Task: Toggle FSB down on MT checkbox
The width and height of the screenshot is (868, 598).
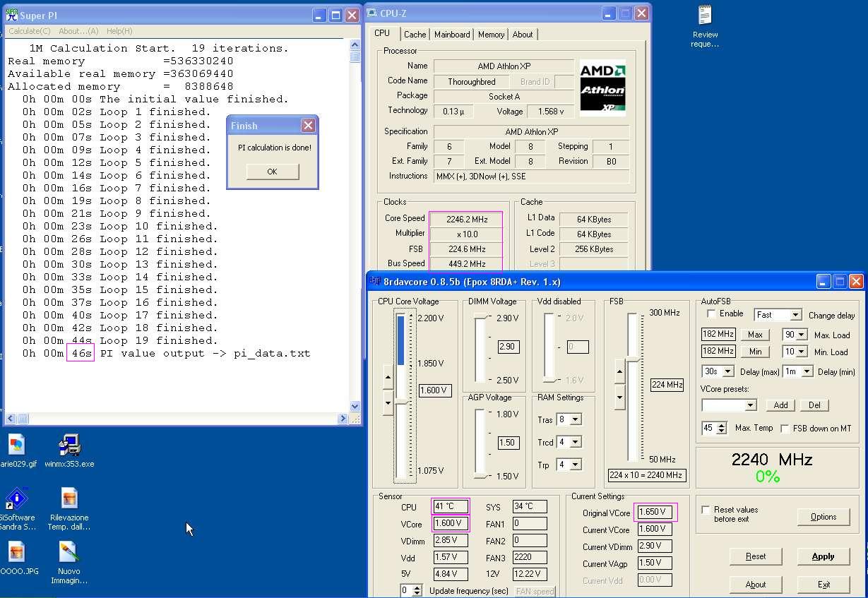Action: click(785, 429)
